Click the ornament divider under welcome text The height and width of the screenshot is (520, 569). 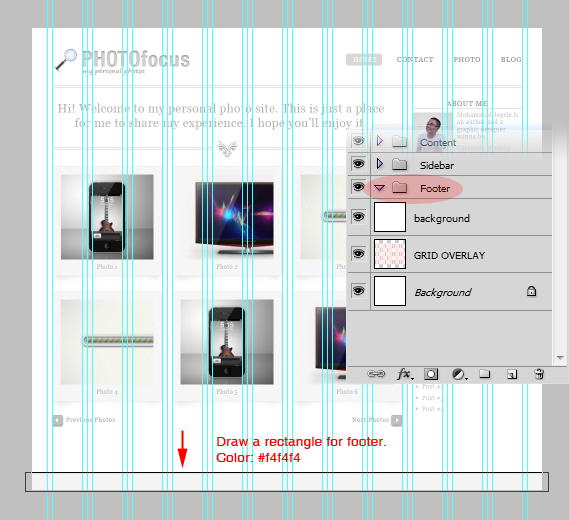[228, 148]
